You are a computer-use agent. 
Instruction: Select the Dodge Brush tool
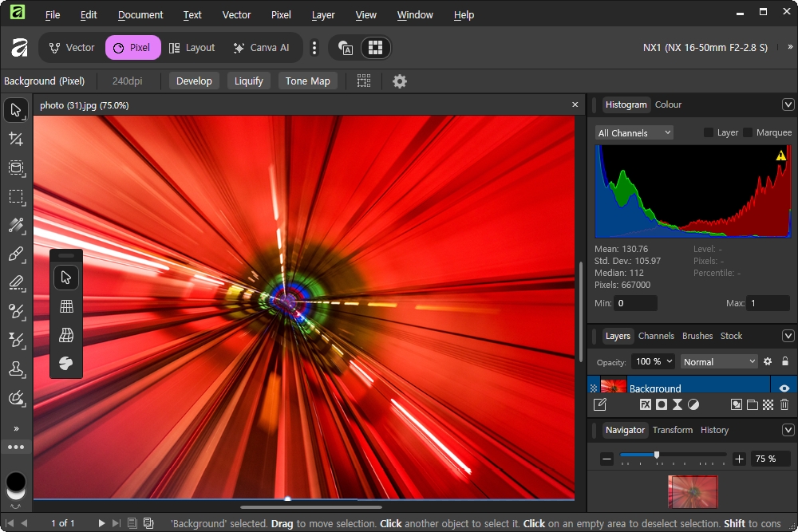tap(16, 311)
